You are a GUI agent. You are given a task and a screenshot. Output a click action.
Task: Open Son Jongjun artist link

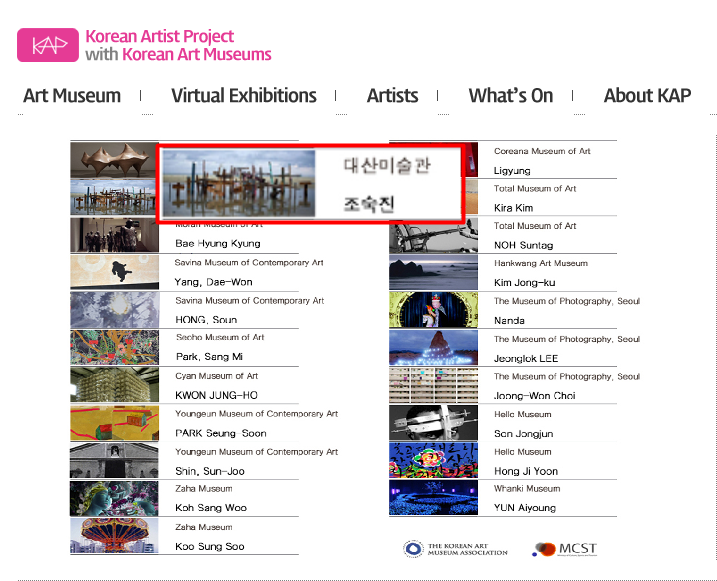coord(523,433)
